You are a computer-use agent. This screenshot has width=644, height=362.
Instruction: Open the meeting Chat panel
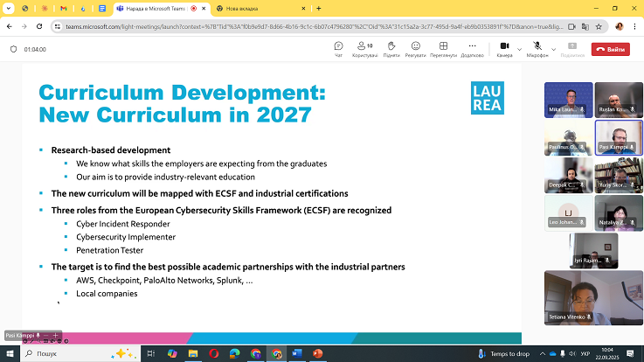point(338,48)
